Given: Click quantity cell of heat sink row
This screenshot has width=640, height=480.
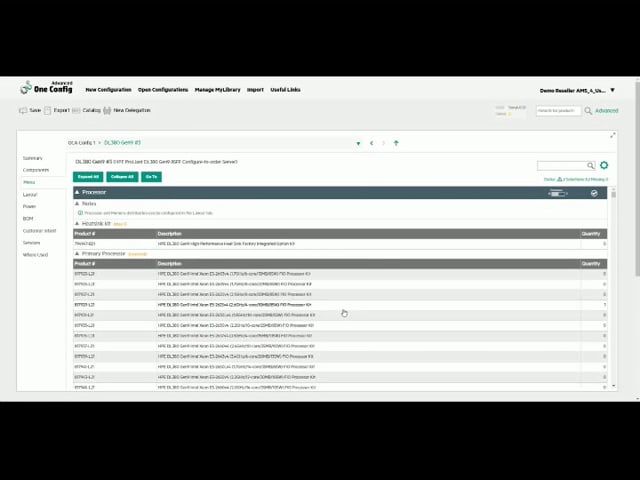Looking at the screenshot, I should [594, 244].
